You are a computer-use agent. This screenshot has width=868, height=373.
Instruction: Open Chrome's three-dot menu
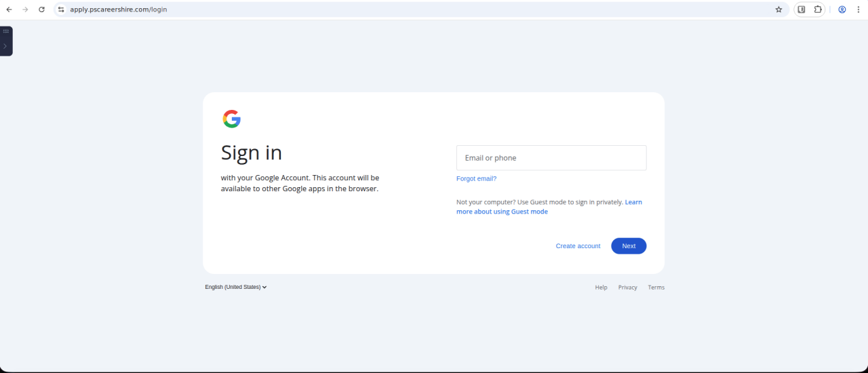coord(859,9)
